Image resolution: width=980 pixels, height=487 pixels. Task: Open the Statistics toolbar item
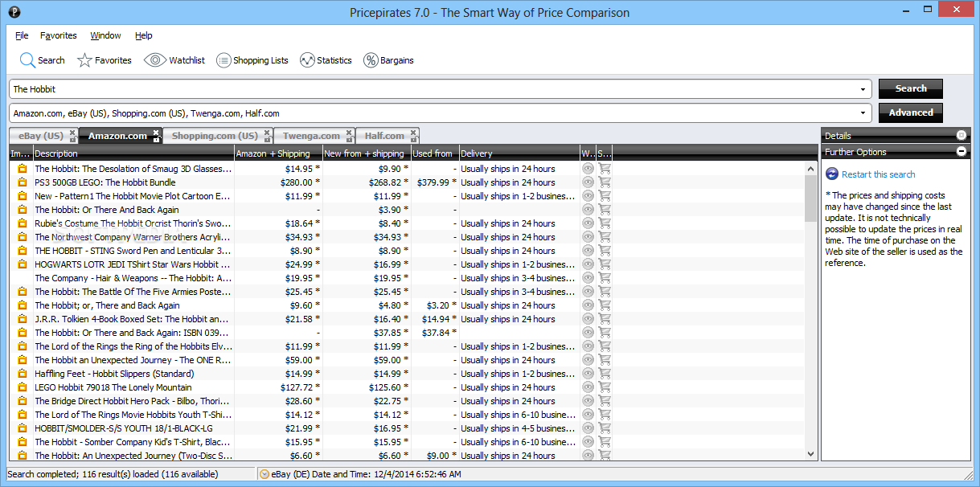tap(326, 60)
